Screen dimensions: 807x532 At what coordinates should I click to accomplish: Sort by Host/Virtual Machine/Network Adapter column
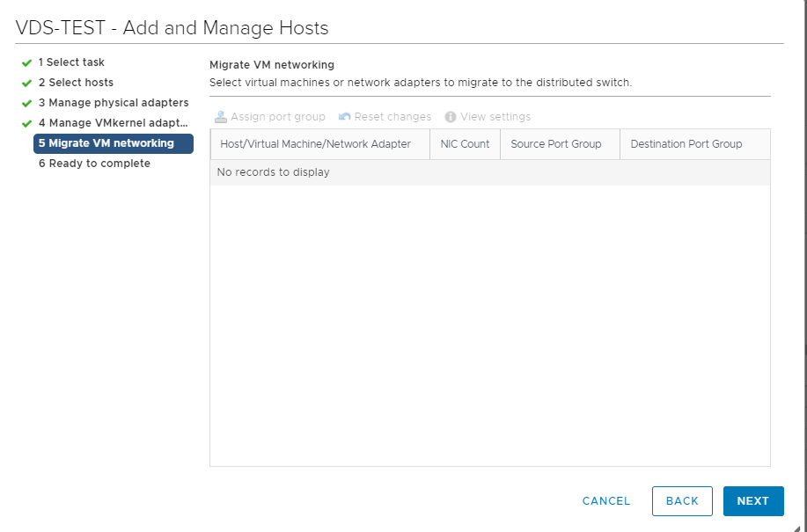320,144
